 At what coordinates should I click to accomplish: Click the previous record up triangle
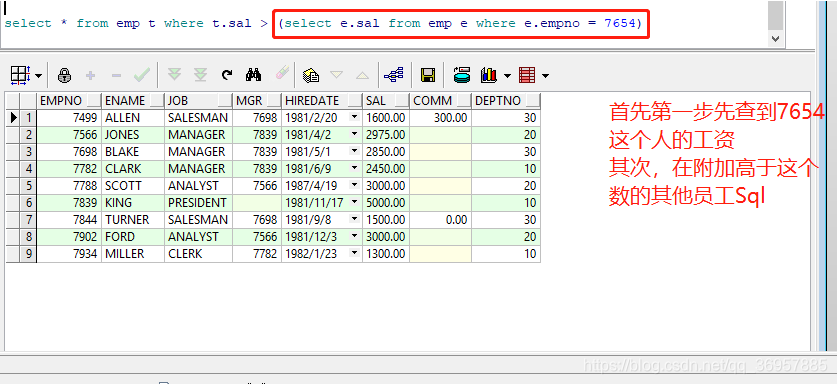[x=362, y=75]
